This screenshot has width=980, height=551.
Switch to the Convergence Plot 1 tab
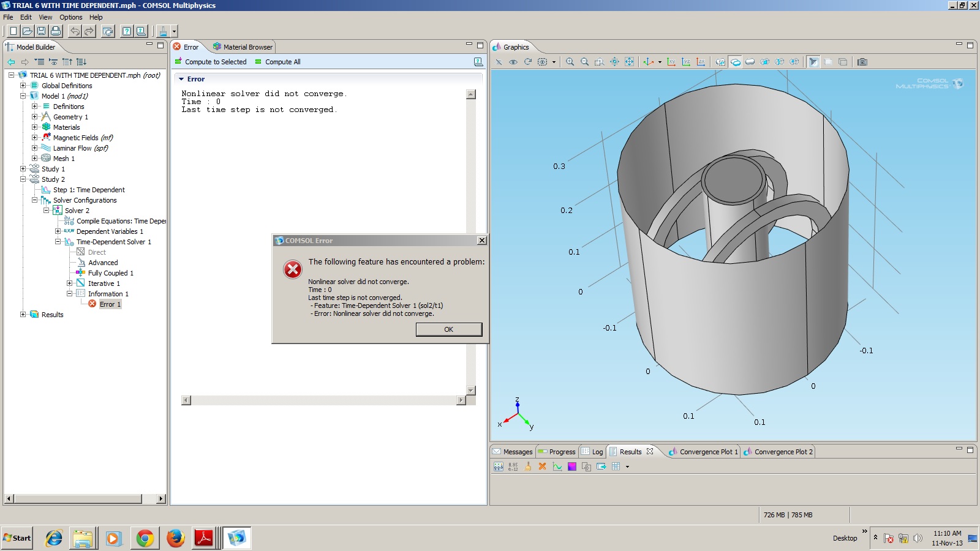coord(708,452)
